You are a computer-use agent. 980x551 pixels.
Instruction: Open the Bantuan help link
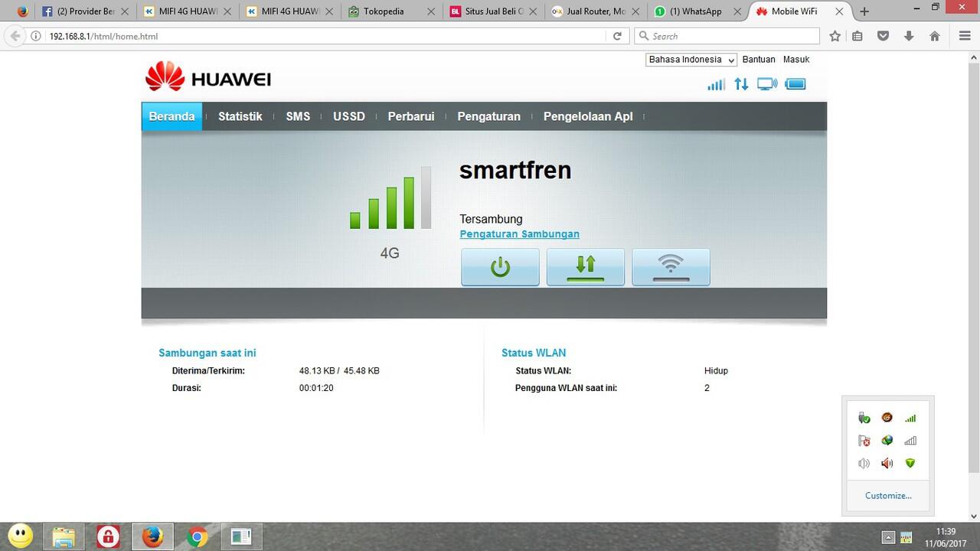pos(759,60)
